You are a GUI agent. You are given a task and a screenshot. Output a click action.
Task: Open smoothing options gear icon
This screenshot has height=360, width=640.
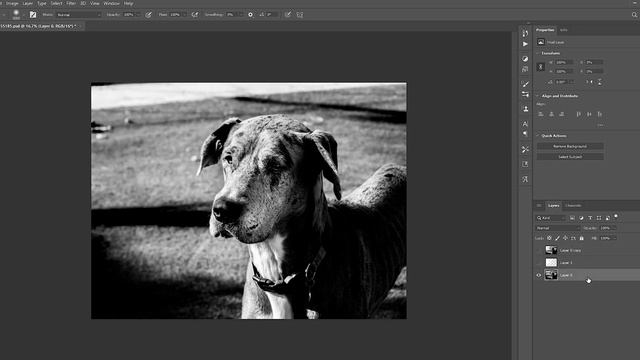tap(251, 15)
